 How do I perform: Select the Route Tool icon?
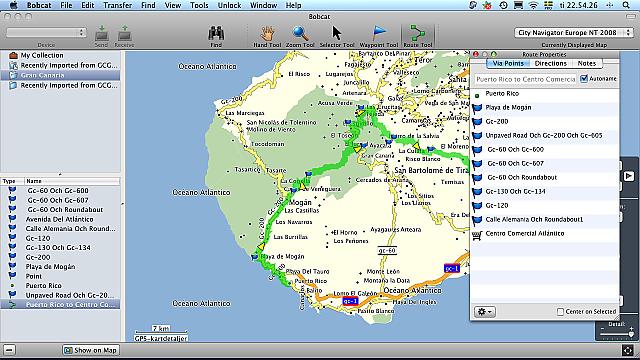[x=418, y=33]
